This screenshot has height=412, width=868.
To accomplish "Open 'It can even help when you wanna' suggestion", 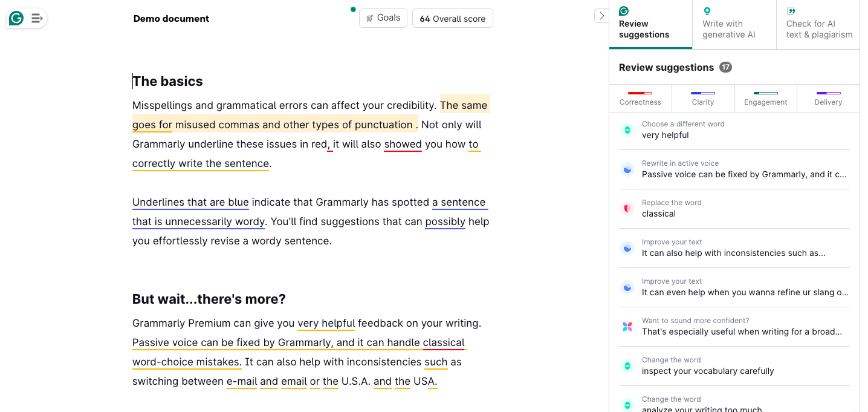I will point(734,287).
